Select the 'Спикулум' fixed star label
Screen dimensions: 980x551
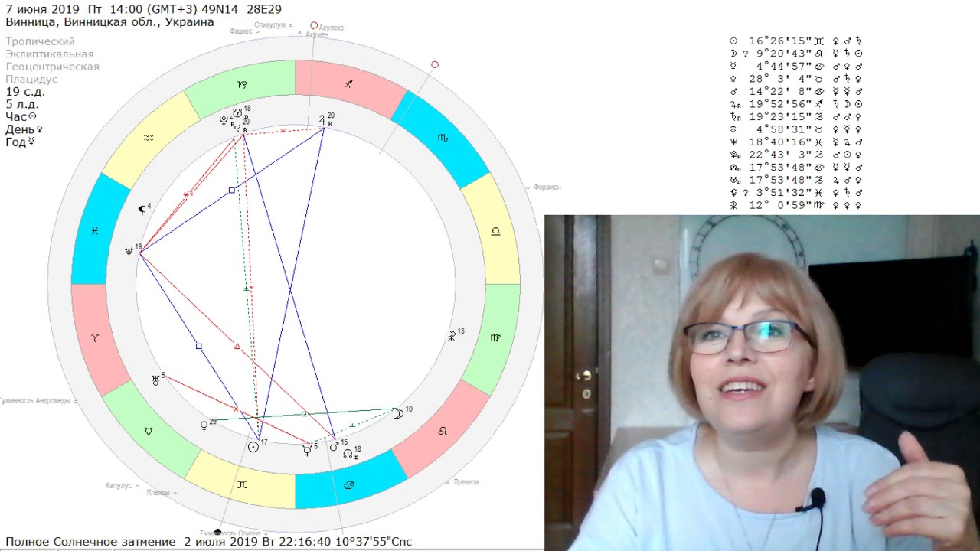click(269, 25)
